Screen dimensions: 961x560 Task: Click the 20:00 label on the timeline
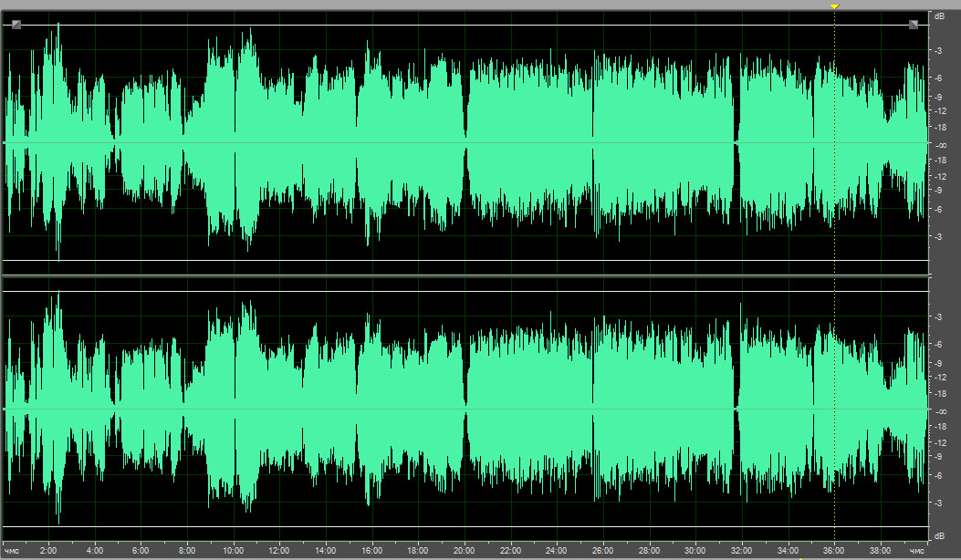point(465,551)
